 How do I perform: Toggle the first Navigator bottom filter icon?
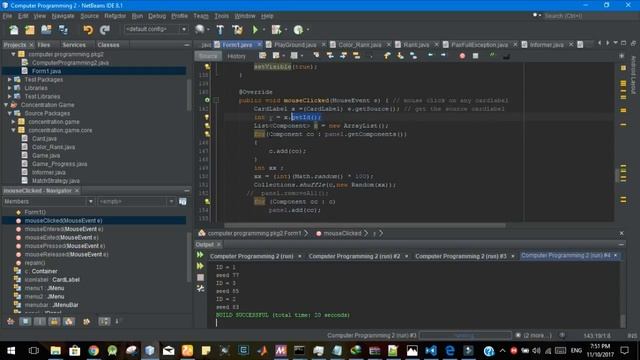[x=11, y=321]
